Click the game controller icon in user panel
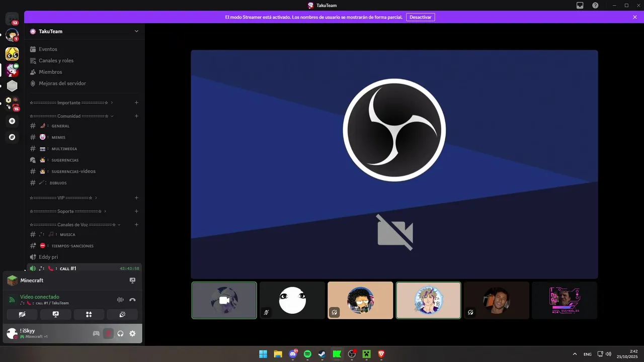This screenshot has height=362, width=644. click(96, 333)
